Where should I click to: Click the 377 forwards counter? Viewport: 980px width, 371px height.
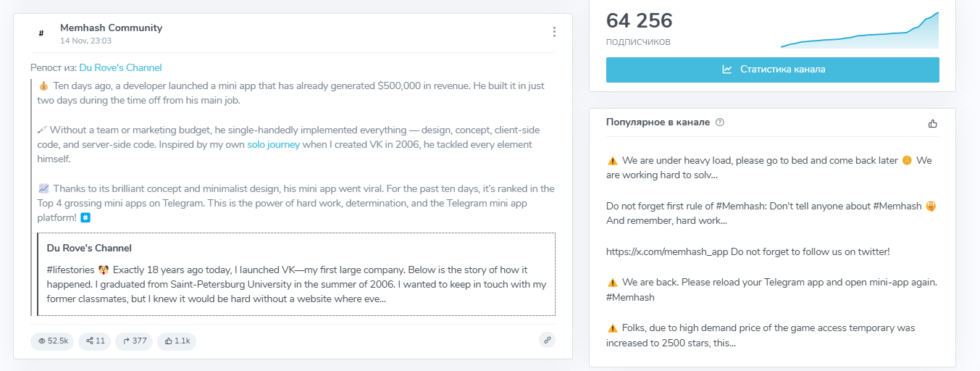click(134, 341)
